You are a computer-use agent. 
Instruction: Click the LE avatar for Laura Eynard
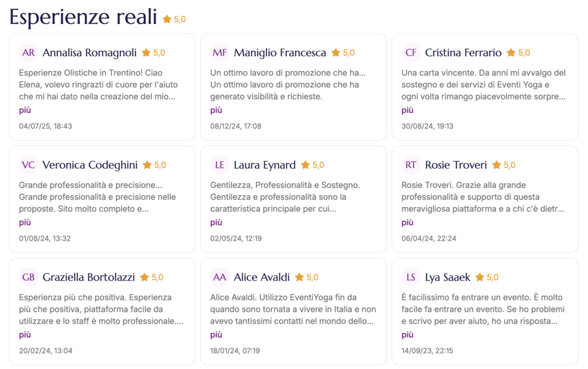[220, 165]
